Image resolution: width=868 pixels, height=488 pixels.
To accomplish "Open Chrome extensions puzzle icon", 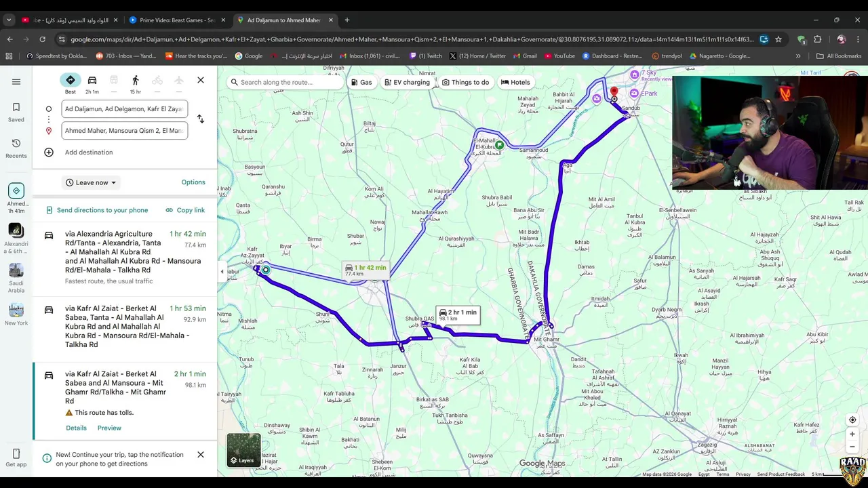I will 817,39.
